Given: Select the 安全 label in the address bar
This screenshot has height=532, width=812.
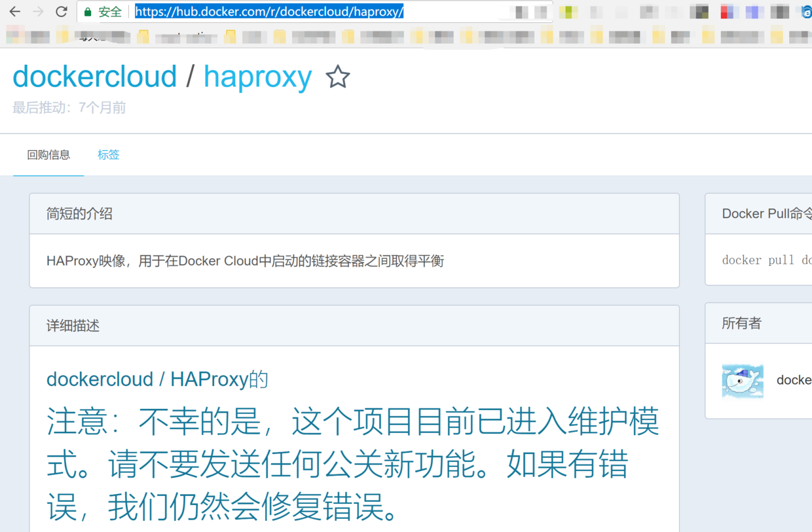Looking at the screenshot, I should click(x=110, y=12).
